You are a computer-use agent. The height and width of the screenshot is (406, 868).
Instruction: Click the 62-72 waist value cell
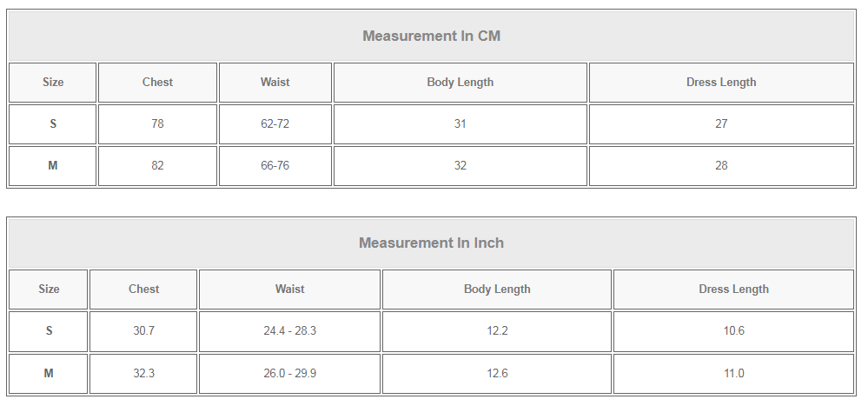click(275, 124)
